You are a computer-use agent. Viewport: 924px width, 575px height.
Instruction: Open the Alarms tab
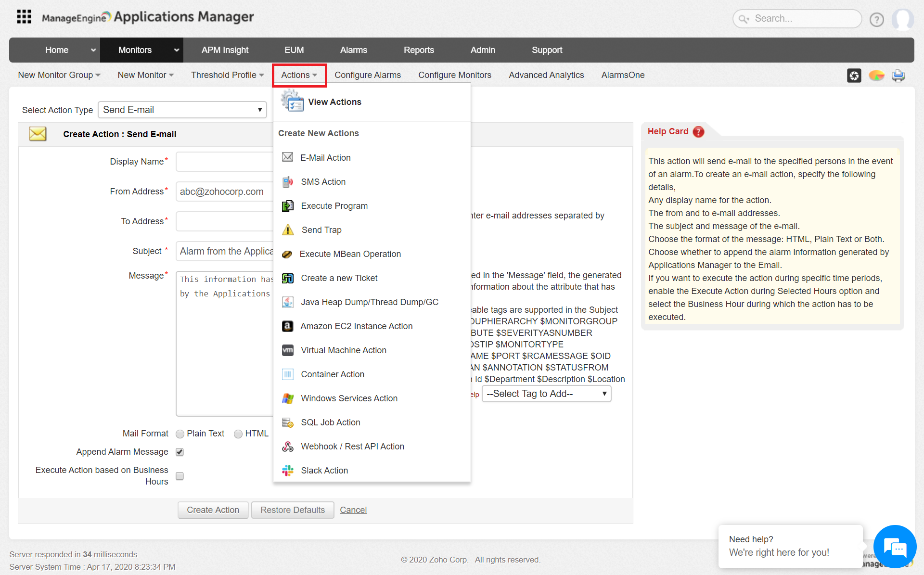353,50
